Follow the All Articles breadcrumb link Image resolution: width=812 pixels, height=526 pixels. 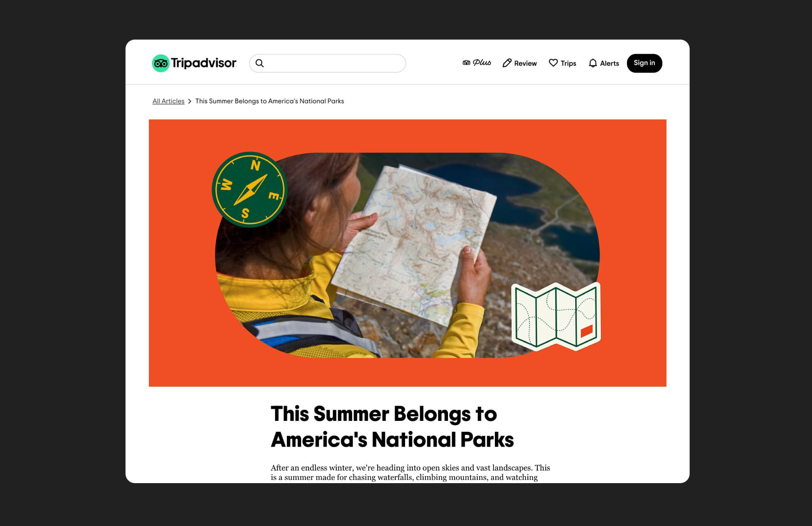pyautogui.click(x=168, y=101)
